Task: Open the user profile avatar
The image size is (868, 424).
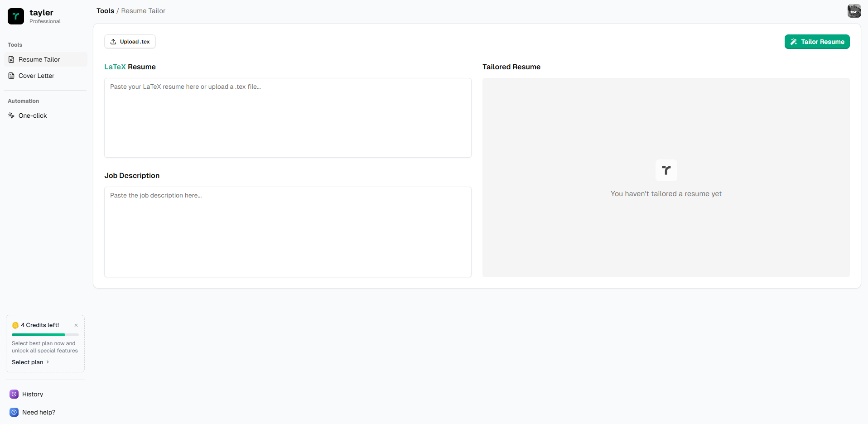Action: click(854, 11)
